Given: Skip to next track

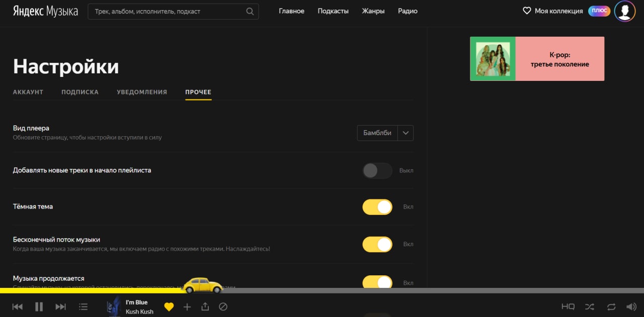Looking at the screenshot, I should [60, 306].
